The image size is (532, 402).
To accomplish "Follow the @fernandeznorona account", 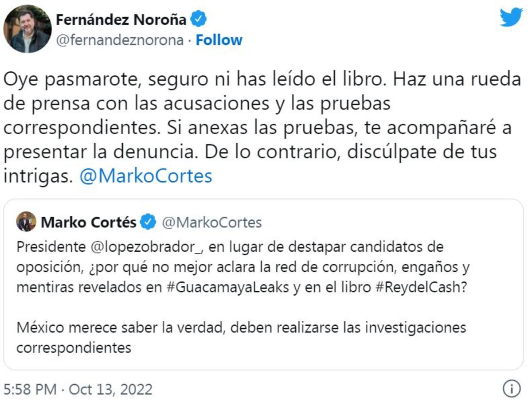I will click(x=219, y=40).
